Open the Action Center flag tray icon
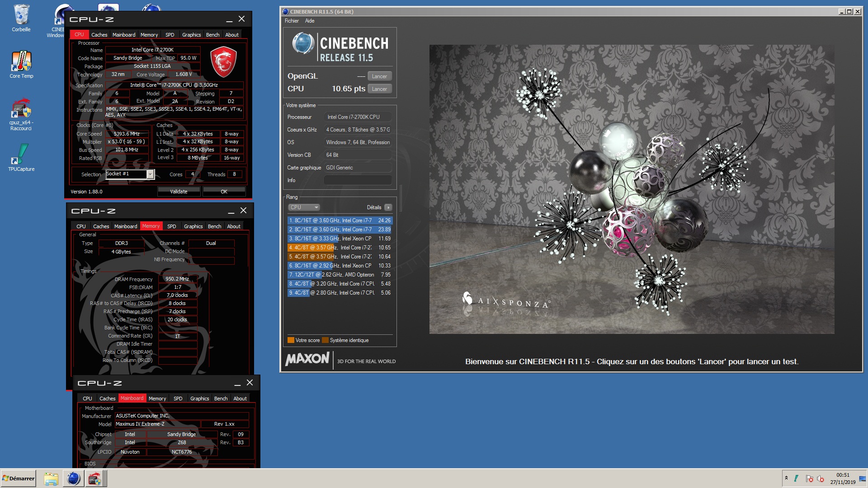The image size is (868, 488). (x=809, y=479)
